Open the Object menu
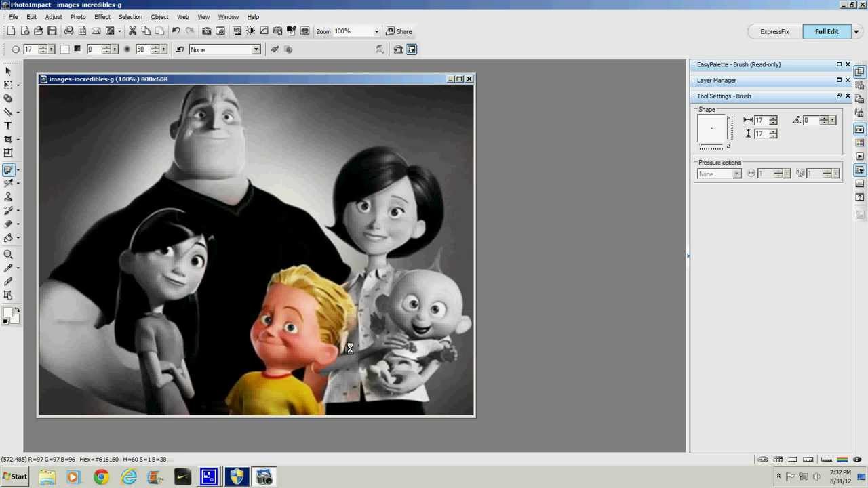Screen dimensions: 868x488 point(159,17)
